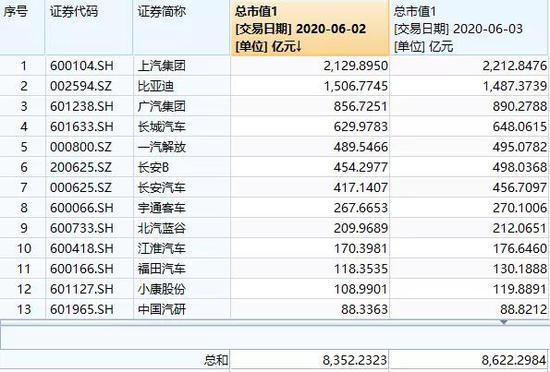Select security code 601633.SH
The height and width of the screenshot is (372, 550).
pyautogui.click(x=82, y=127)
